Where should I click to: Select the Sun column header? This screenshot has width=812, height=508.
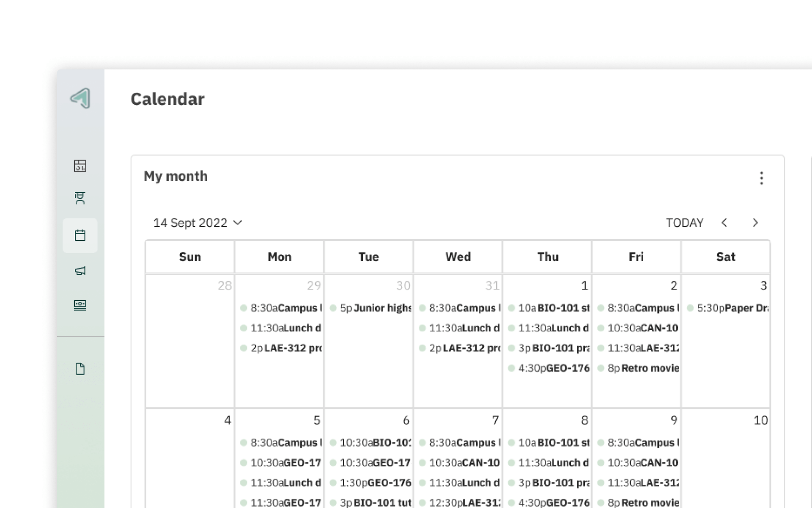(190, 257)
